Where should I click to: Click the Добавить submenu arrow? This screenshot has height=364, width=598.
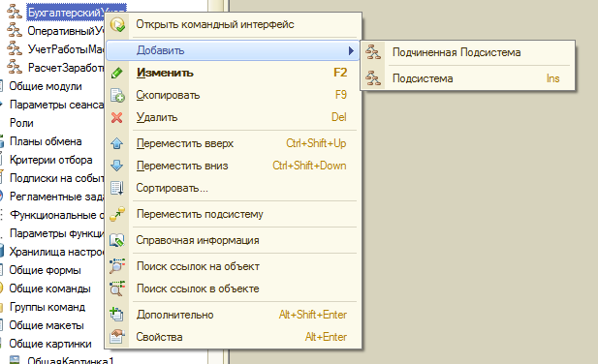pos(351,50)
